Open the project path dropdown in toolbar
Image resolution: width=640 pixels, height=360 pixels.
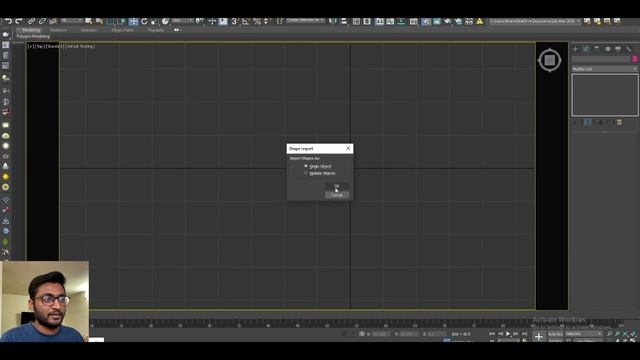[535, 21]
